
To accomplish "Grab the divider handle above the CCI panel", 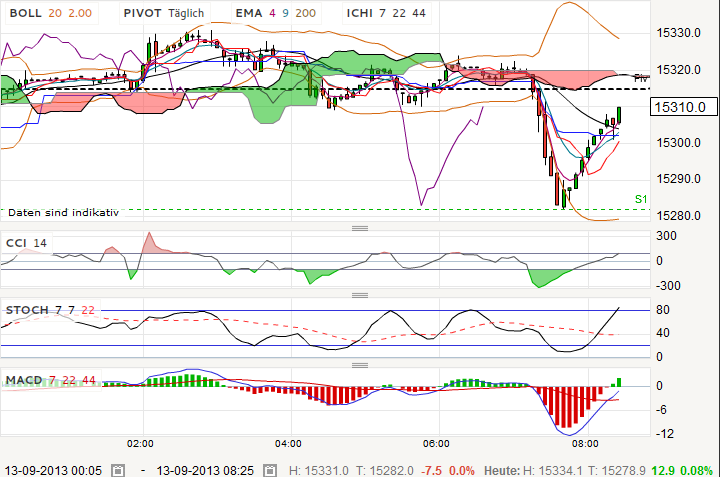I will point(360,228).
